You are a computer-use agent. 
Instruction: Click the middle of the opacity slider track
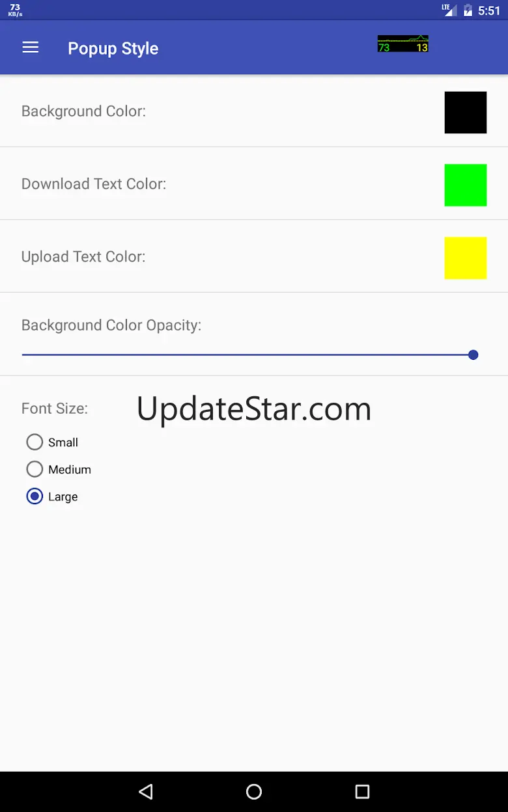[x=247, y=355]
